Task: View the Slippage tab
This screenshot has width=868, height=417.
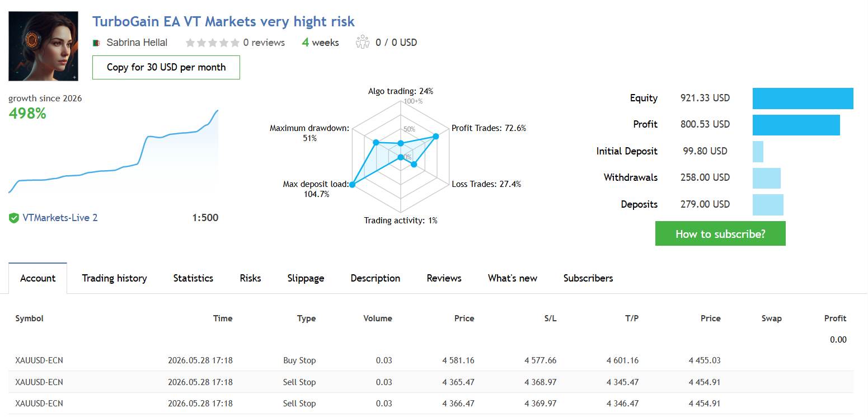Action: (306, 278)
